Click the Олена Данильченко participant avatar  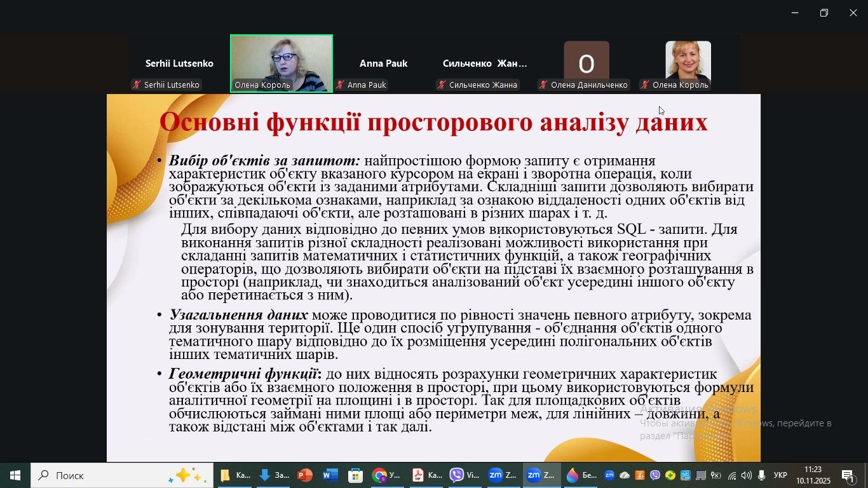click(586, 62)
